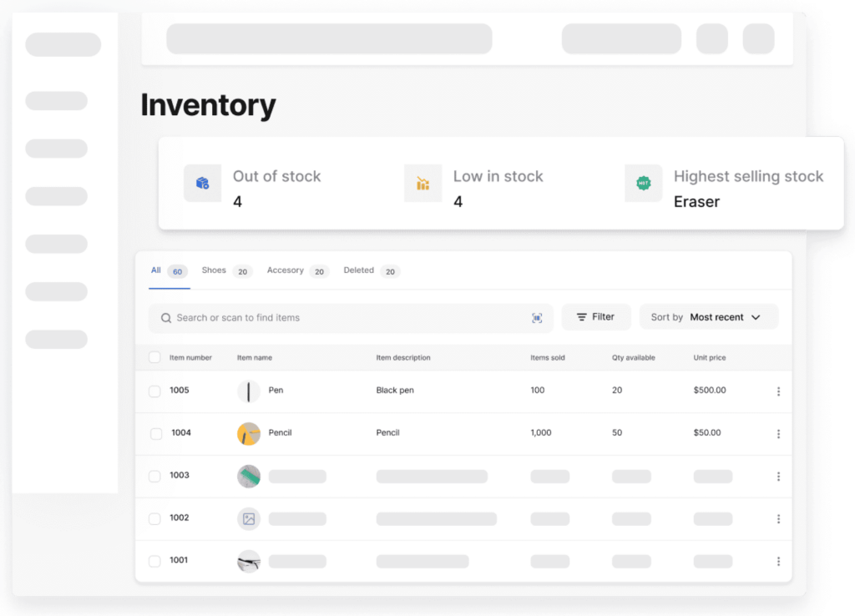Click the Pencil item thumbnail
This screenshot has height=616, width=855.
pos(249,434)
